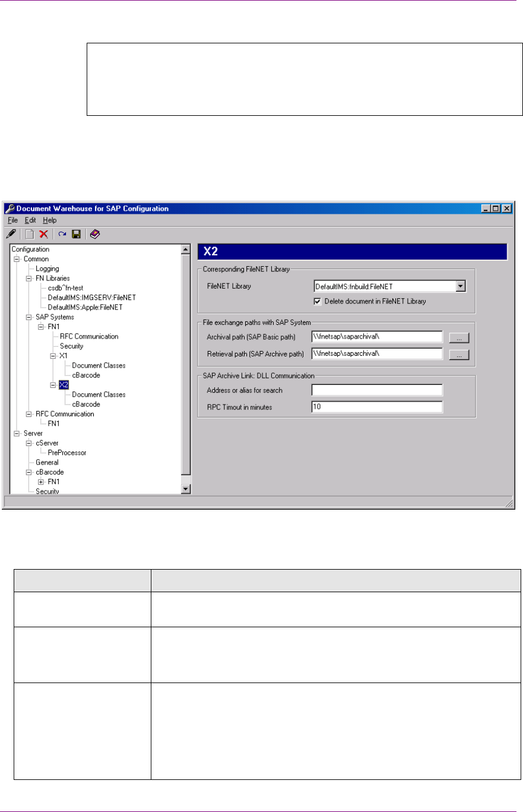The image size is (523, 812).
Task: Select the X1 tree item label
Action: pos(64,356)
